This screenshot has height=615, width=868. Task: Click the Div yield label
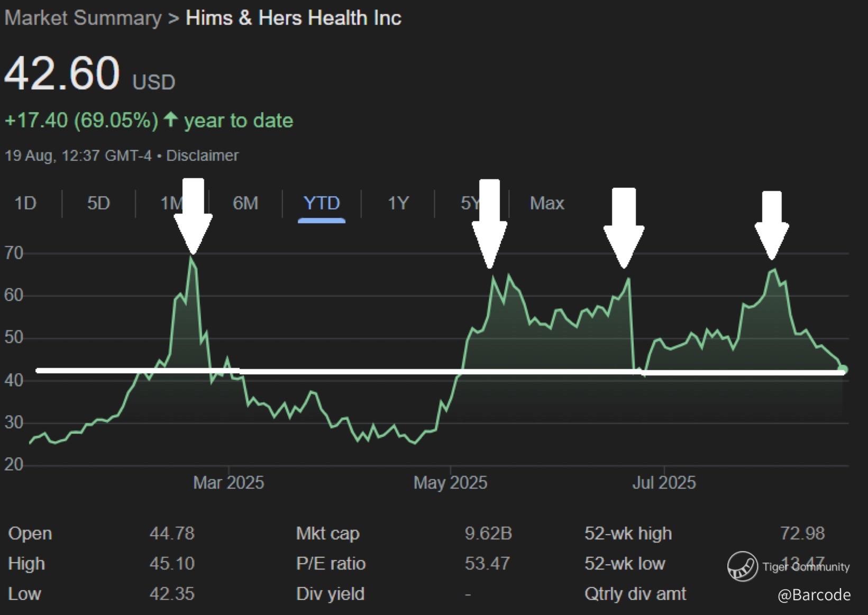331,593
